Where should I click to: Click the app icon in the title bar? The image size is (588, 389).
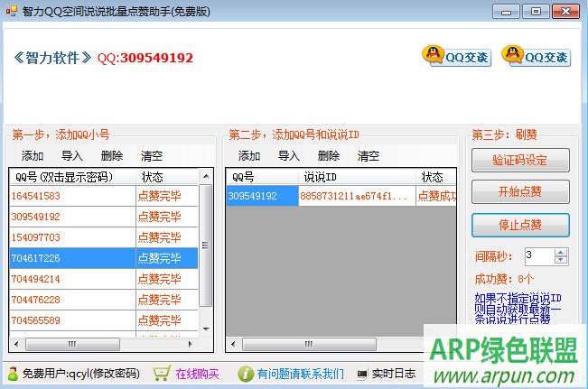coord(11,11)
